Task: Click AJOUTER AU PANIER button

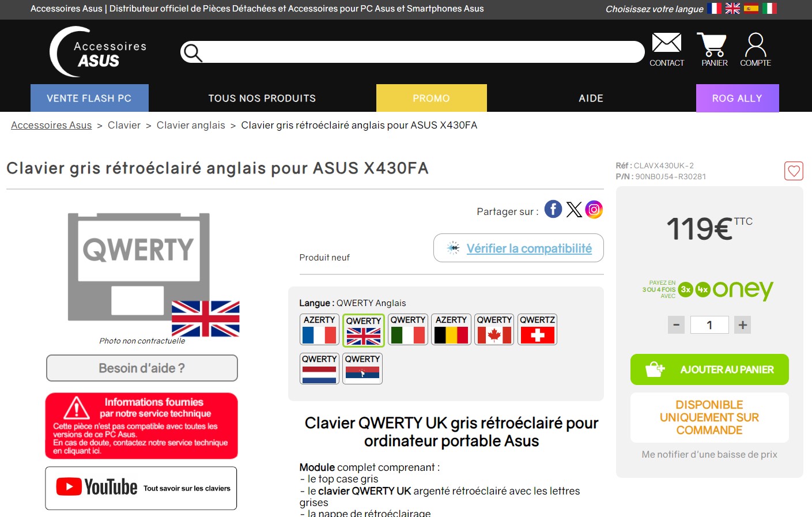Action: 709,369
